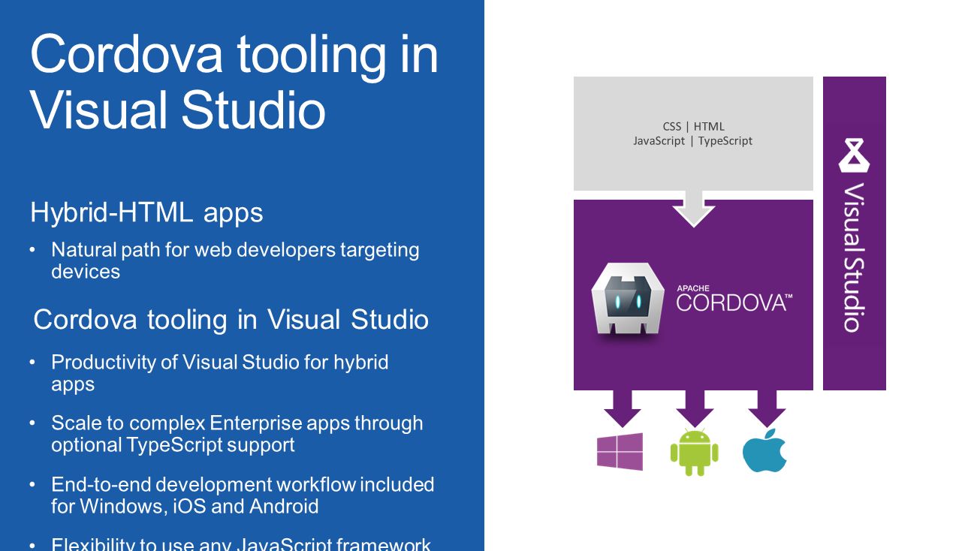Click the green Android robot icon
The width and height of the screenshot is (980, 551).
coord(694,451)
